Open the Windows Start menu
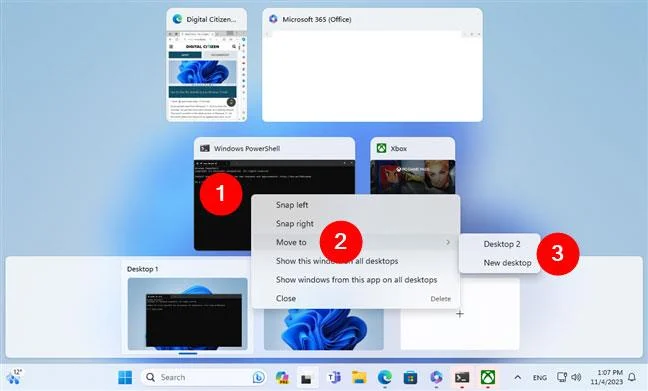 point(125,377)
